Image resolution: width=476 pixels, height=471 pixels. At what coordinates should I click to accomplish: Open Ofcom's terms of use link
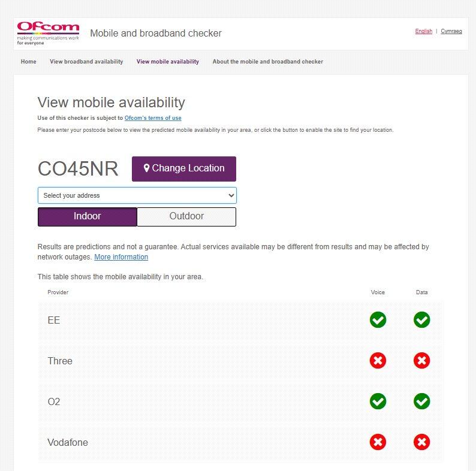point(153,118)
